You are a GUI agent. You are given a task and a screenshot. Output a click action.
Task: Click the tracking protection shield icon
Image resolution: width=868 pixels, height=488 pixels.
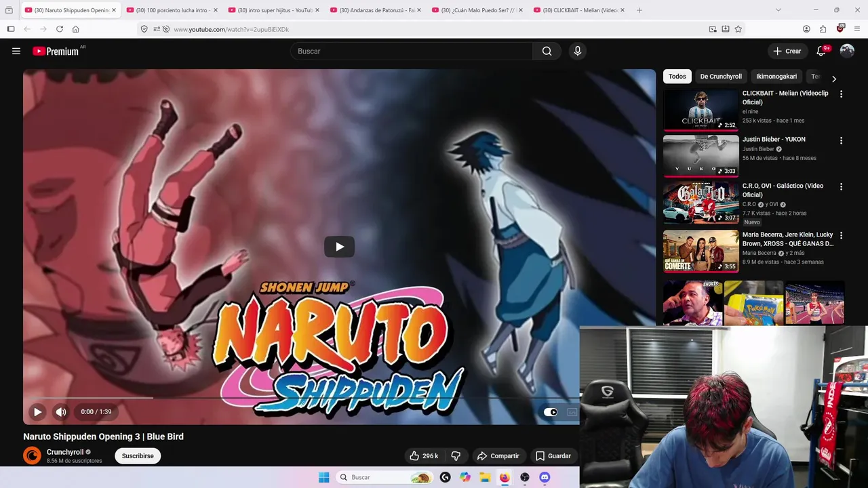pos(144,29)
